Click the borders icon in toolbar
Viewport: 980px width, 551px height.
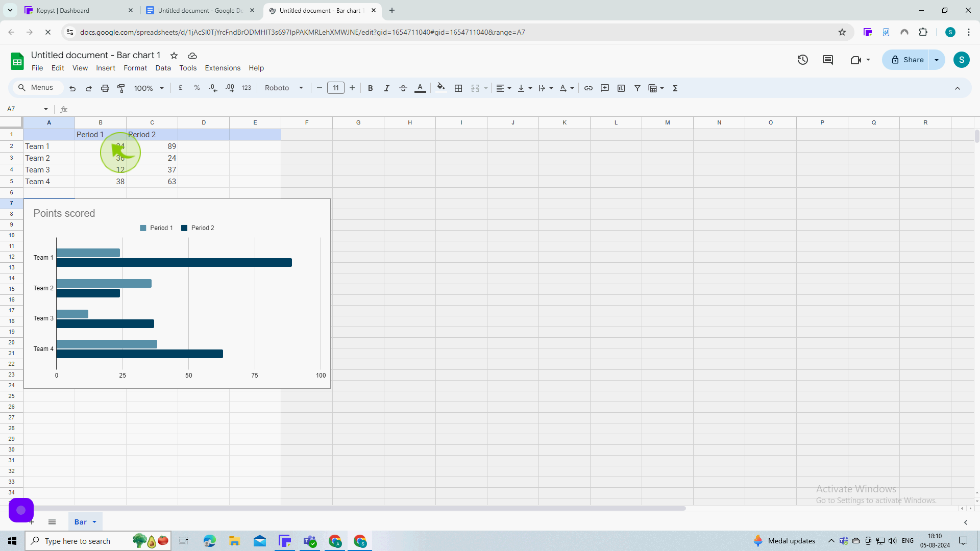pyautogui.click(x=459, y=88)
